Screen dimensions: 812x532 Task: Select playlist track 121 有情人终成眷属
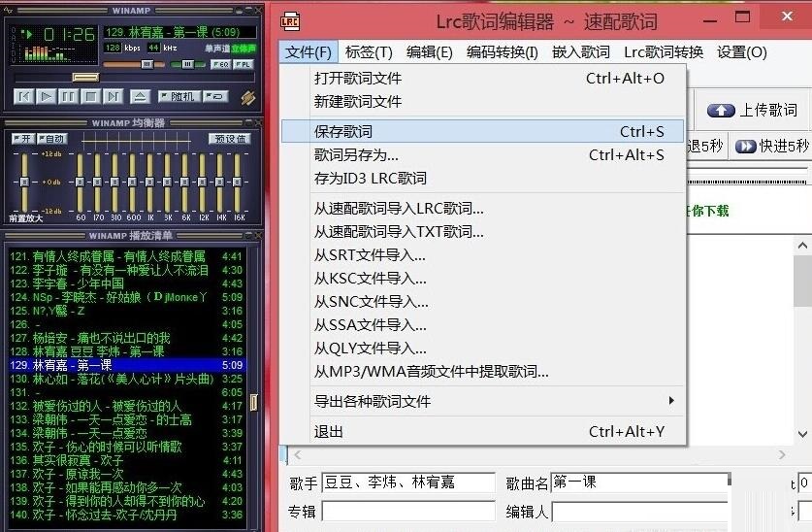[126, 256]
